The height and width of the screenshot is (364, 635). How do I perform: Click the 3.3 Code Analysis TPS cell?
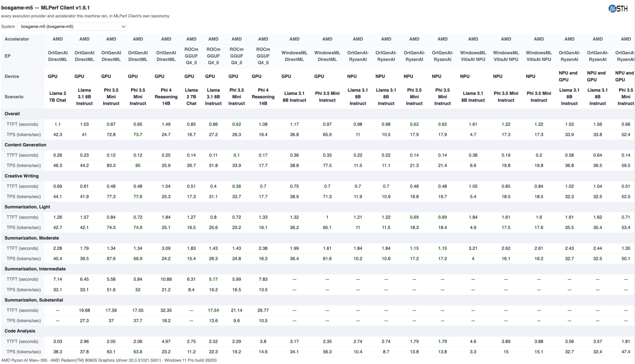point(473,352)
